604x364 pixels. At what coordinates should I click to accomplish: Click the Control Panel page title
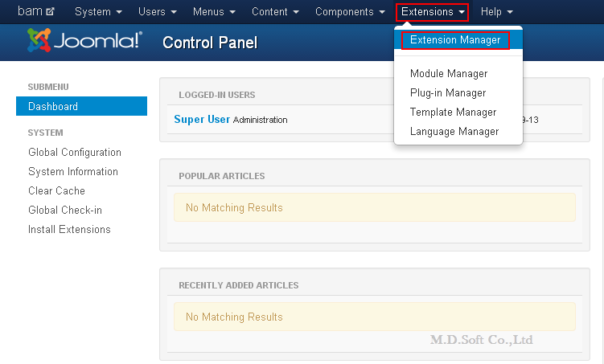pos(210,43)
